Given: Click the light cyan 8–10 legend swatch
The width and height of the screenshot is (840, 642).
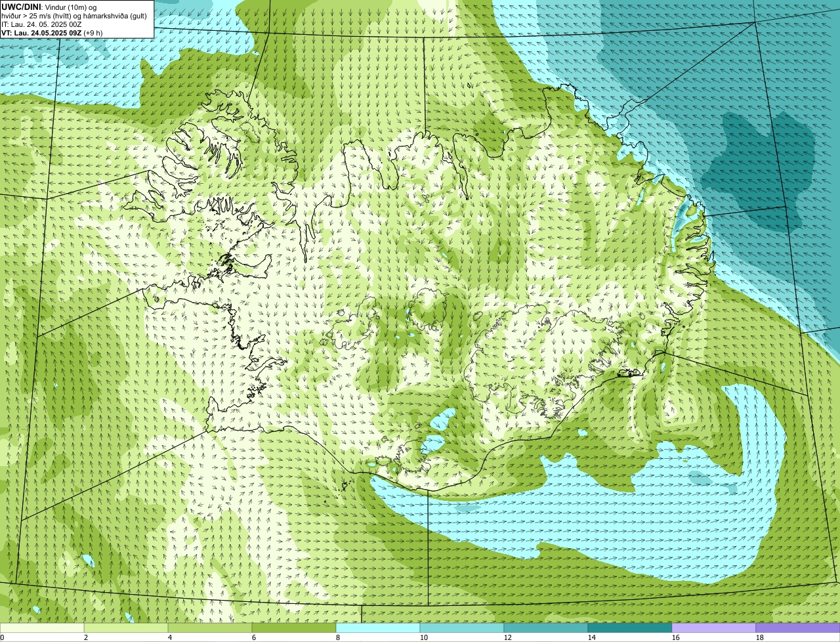Looking at the screenshot, I should (x=378, y=628).
